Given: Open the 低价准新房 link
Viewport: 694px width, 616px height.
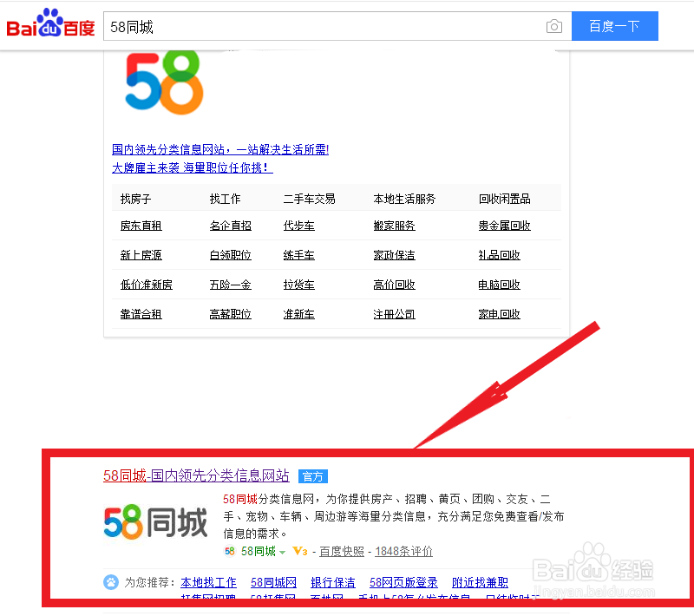Looking at the screenshot, I should point(147,285).
